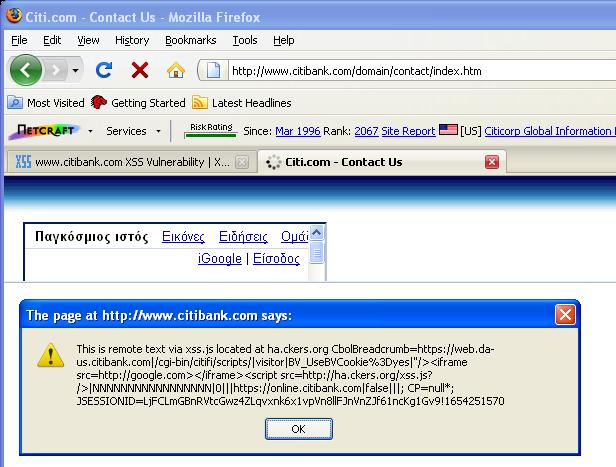Open the Edit menu

coord(52,40)
